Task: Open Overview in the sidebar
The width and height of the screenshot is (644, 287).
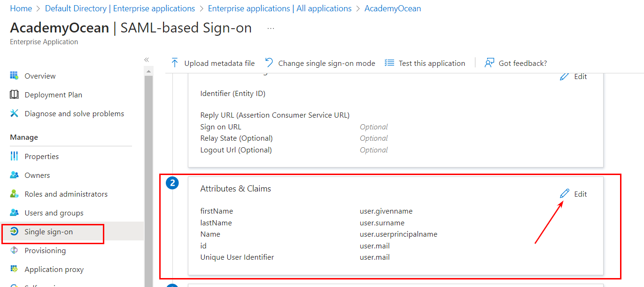Action: point(40,76)
